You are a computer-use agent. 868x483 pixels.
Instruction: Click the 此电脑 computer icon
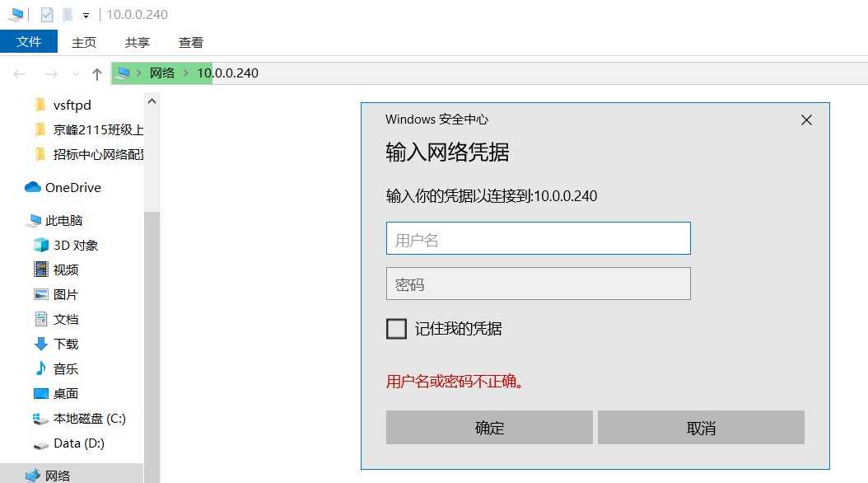click(x=34, y=220)
